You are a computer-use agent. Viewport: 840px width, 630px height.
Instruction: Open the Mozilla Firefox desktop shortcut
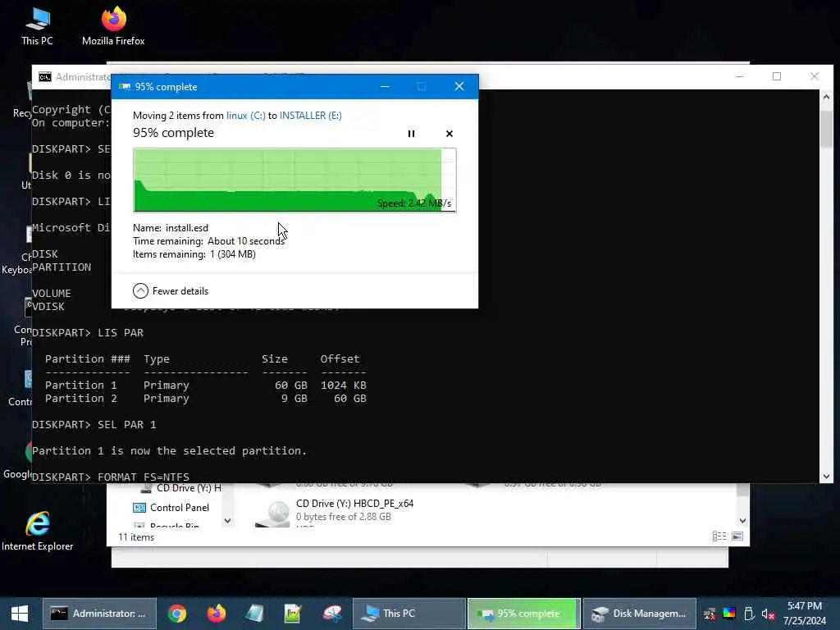(x=113, y=27)
